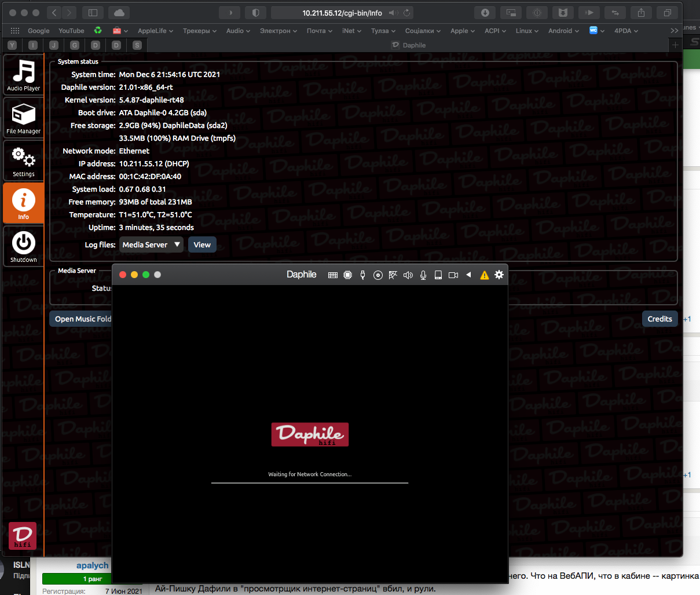
Task: Click the apalych username link
Action: [x=92, y=565]
